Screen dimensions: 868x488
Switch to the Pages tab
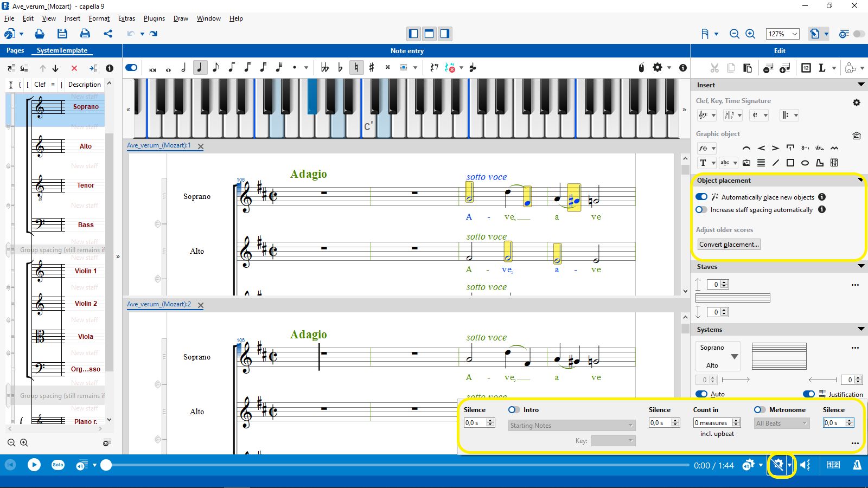[x=15, y=50]
